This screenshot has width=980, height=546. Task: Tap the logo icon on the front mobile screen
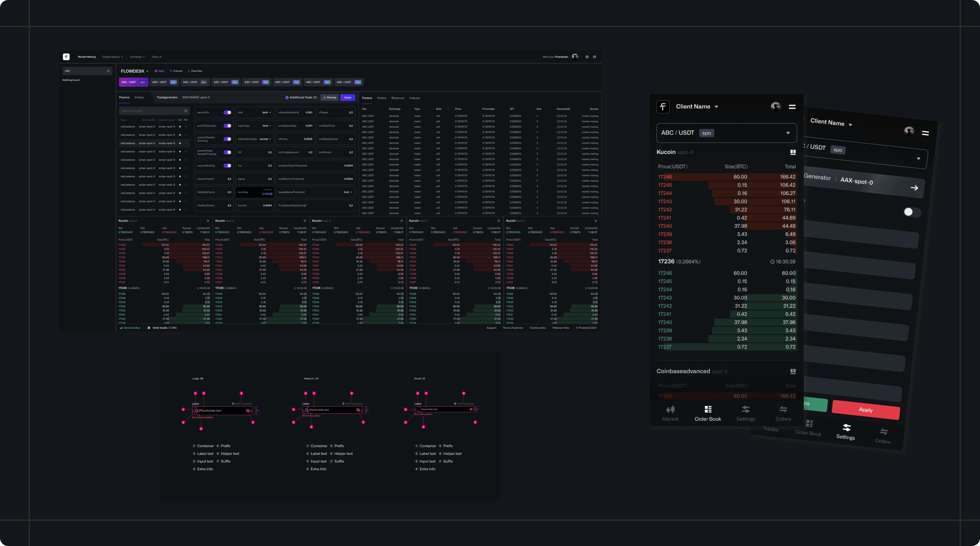(x=663, y=106)
